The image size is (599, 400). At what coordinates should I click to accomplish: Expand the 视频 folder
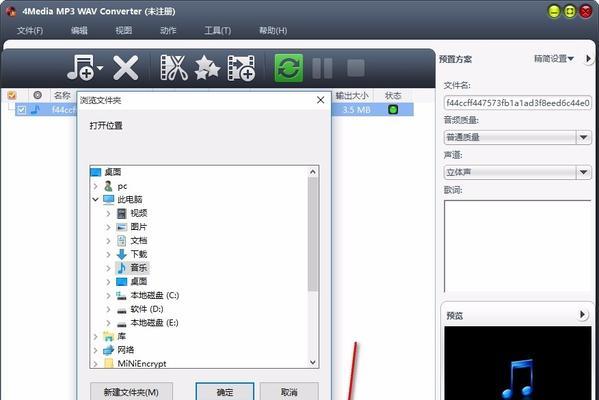pos(108,213)
